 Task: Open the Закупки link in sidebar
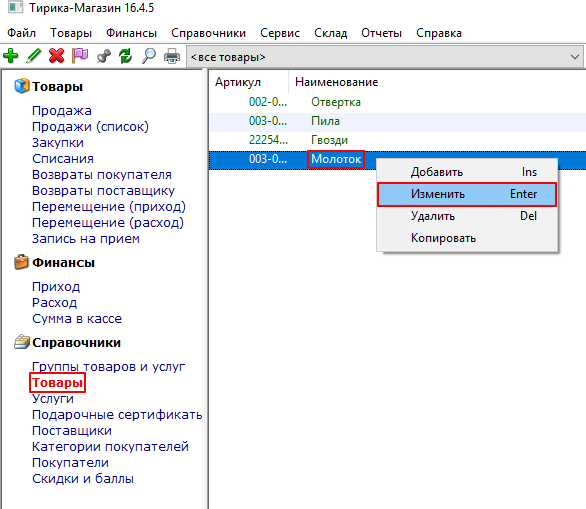[58, 143]
